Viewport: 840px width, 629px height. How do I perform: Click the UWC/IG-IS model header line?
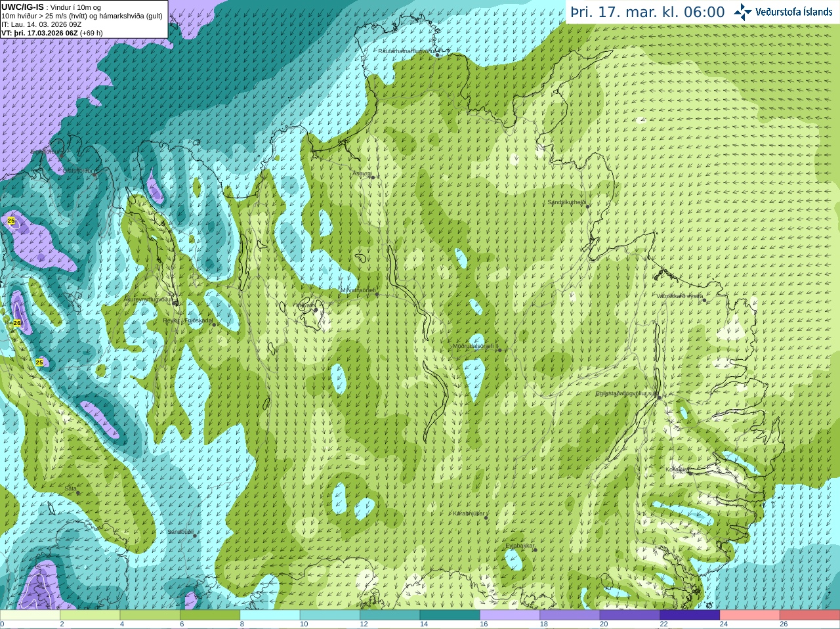(x=51, y=7)
